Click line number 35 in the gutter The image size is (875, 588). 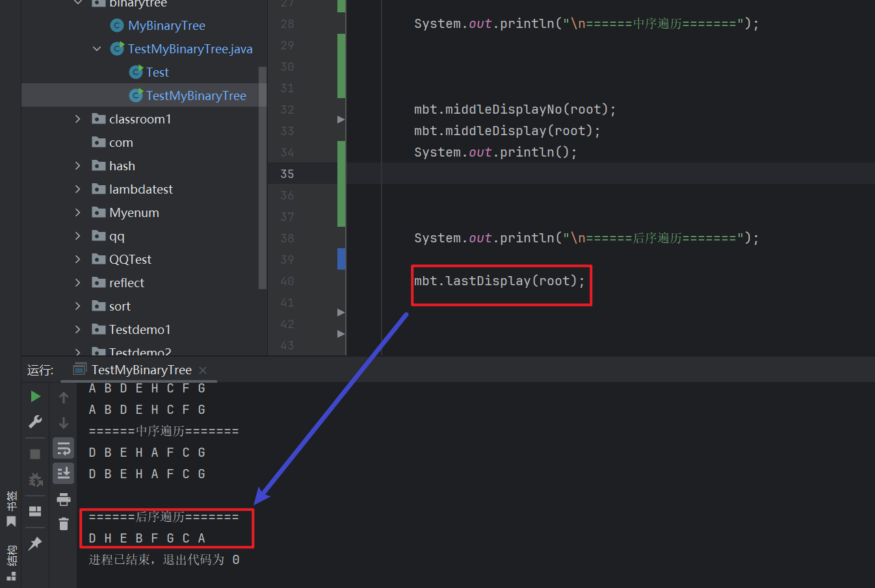[x=287, y=174]
